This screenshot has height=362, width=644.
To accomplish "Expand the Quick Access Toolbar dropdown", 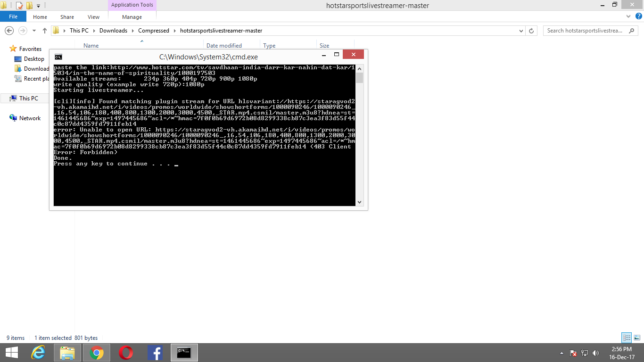I will point(39,5).
